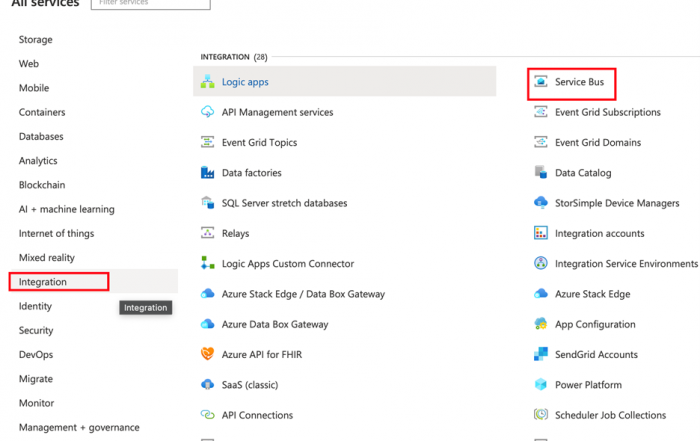
Task: Click the StorSimple Device Managers icon
Action: click(541, 203)
